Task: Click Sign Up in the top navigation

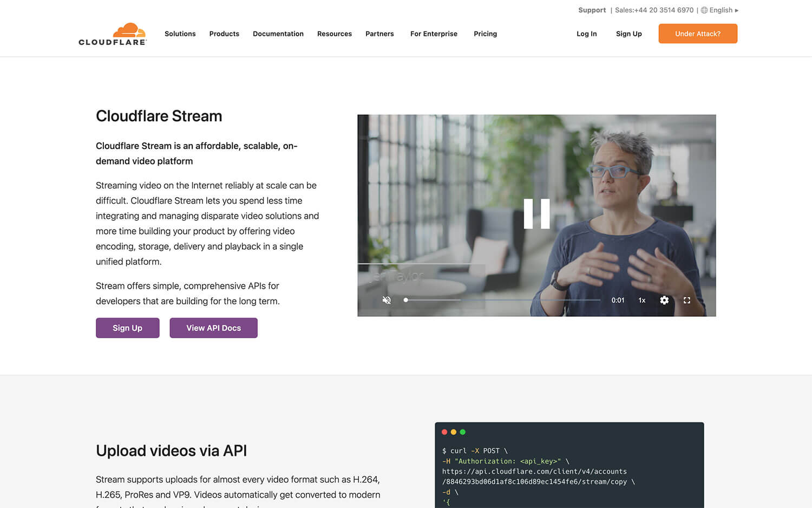Action: [x=629, y=34]
